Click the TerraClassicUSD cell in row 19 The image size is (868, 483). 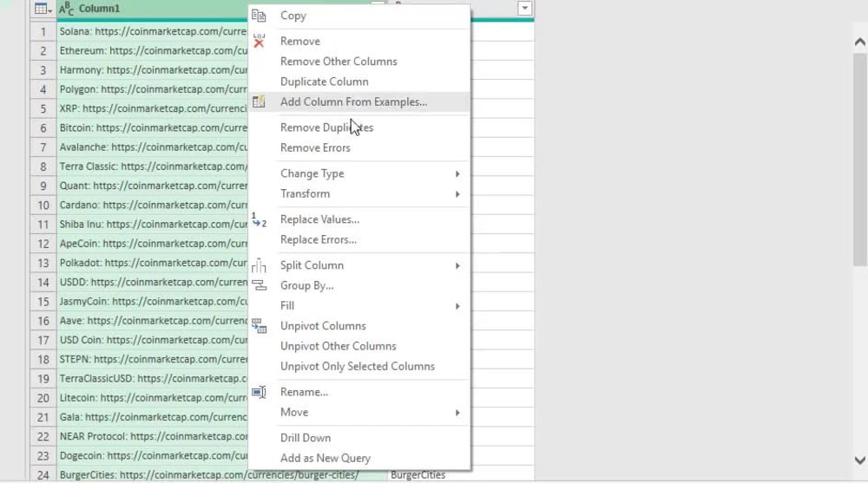point(152,378)
